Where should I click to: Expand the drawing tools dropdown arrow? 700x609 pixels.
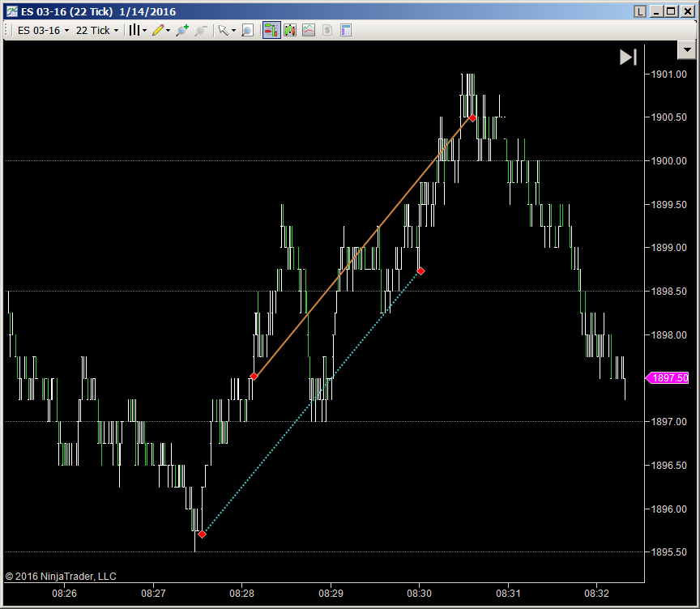pos(169,30)
